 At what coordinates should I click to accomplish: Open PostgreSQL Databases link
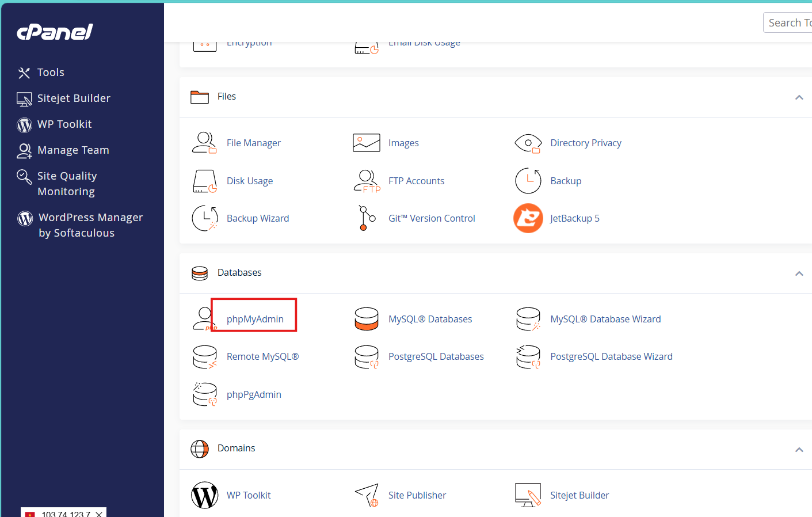(x=436, y=356)
